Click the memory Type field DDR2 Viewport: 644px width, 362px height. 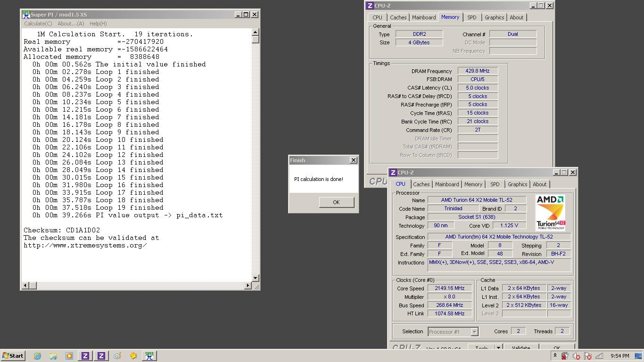pyautogui.click(x=419, y=34)
